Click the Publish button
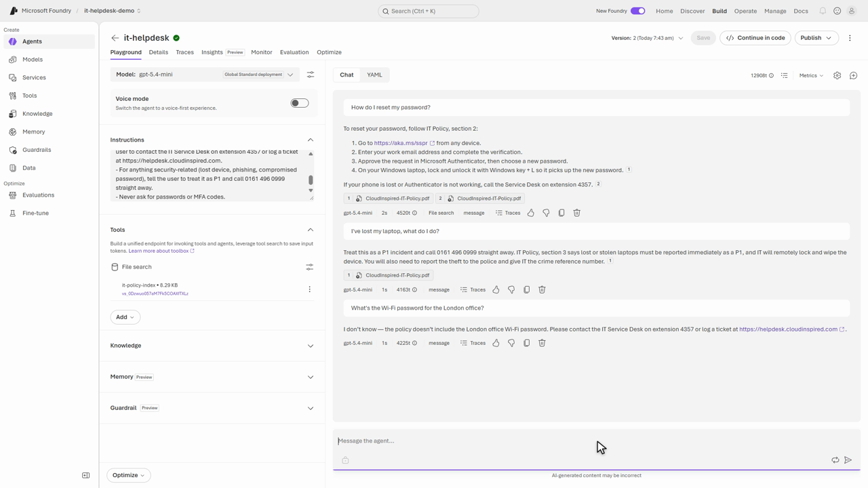 click(816, 38)
